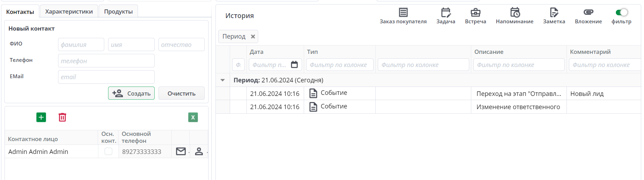
Task: Click the Очистить button
Action: coord(181,93)
